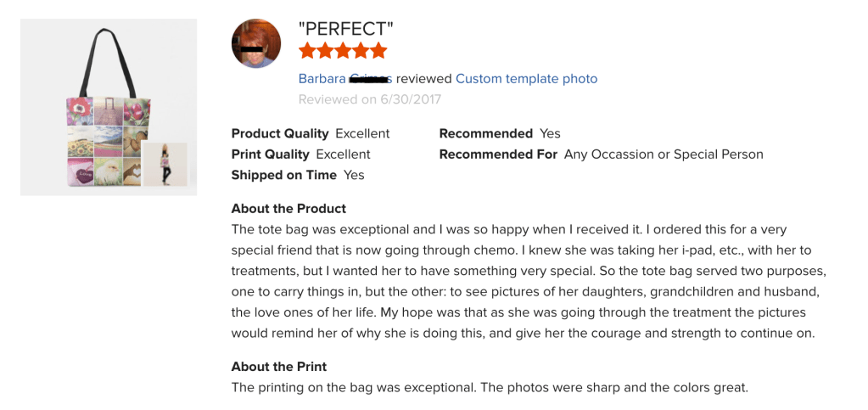868x410 pixels.
Task: Select the Product Quality label
Action: (280, 133)
